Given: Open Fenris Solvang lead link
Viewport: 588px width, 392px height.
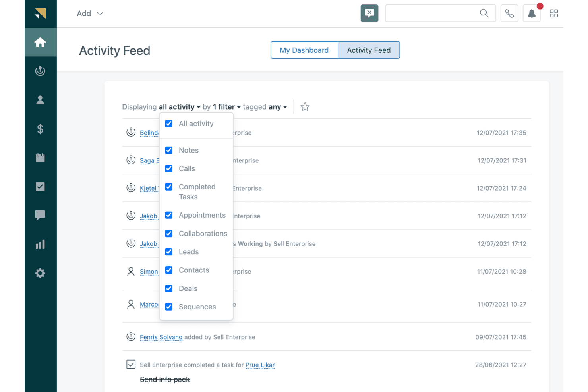Looking at the screenshot, I should [161, 337].
